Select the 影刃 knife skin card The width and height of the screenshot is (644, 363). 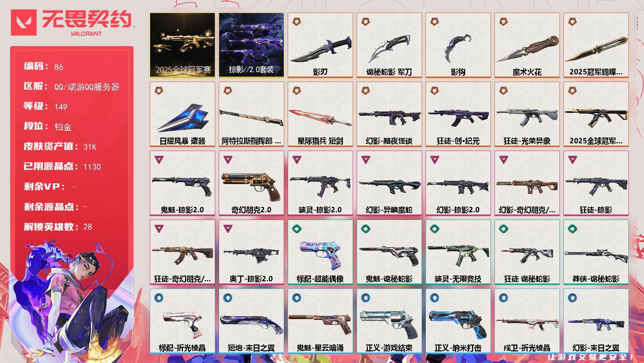[320, 45]
